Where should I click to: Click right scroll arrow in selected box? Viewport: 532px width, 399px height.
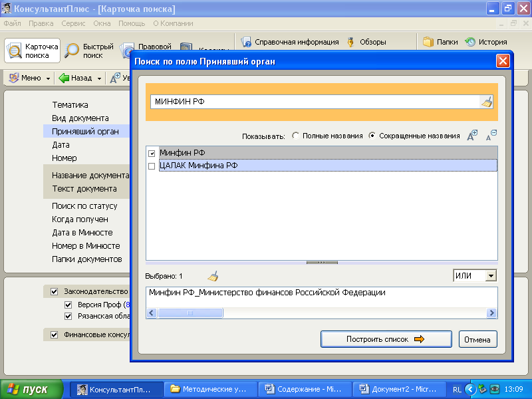491,313
